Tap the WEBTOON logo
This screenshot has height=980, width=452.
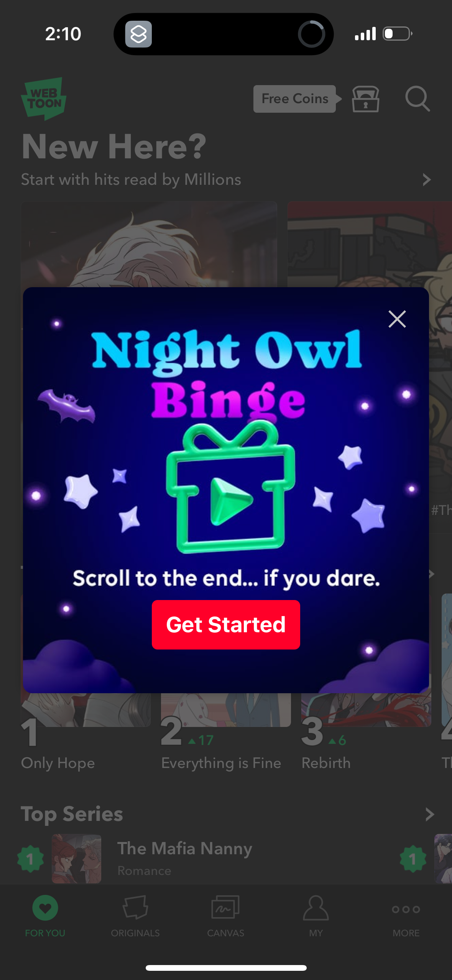coord(44,99)
